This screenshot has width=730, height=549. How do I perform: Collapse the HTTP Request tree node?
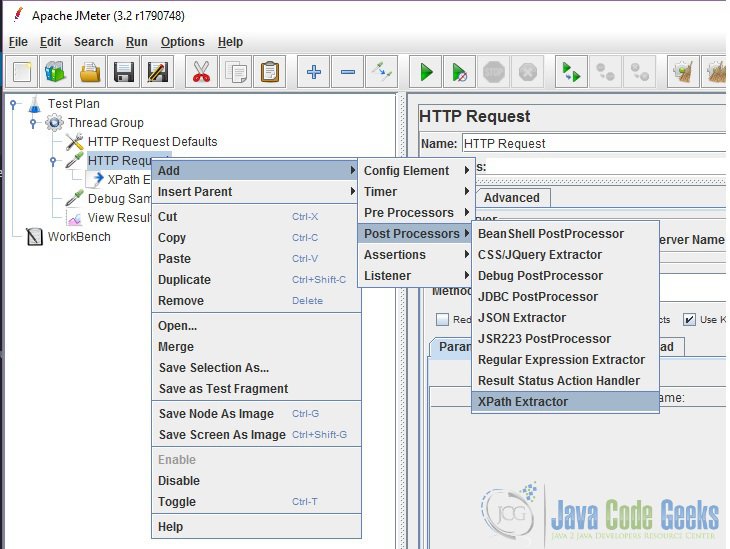tap(53, 161)
